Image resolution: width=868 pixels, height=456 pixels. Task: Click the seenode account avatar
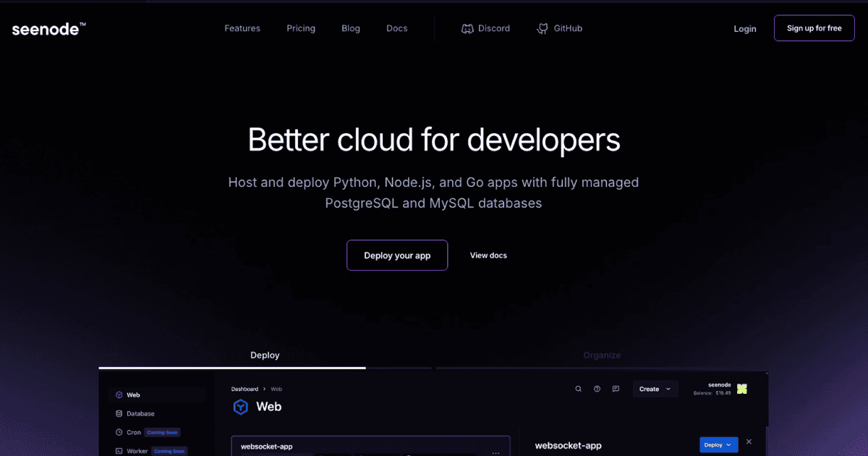click(741, 389)
